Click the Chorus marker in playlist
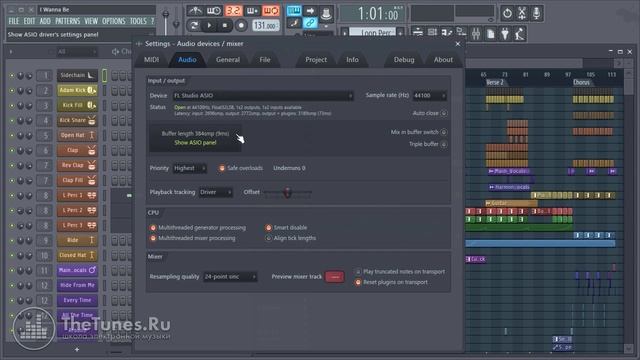Viewport: 640px width, 360px height. click(x=581, y=82)
